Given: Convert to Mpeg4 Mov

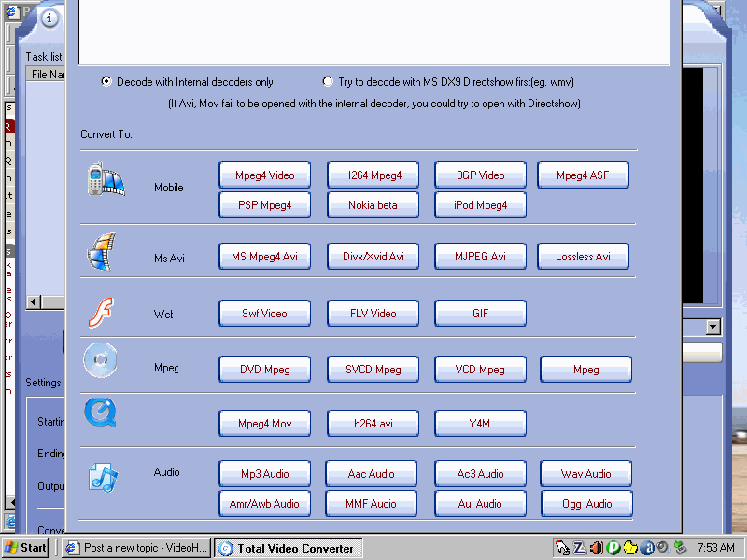Looking at the screenshot, I should pos(265,424).
